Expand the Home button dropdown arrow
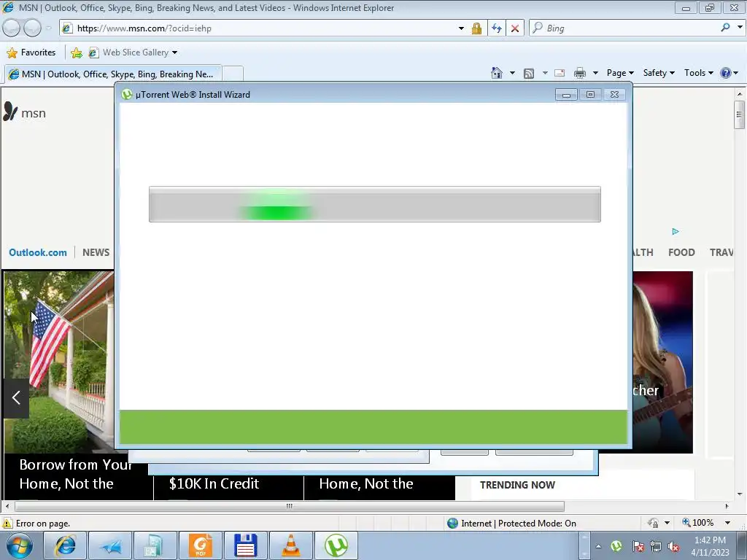 tap(512, 74)
